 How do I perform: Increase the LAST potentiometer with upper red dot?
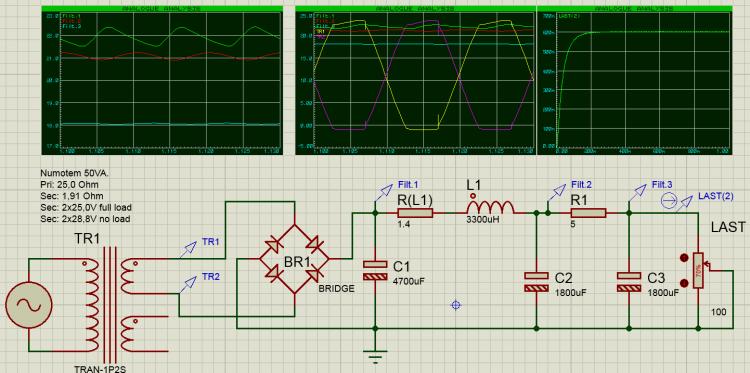(x=684, y=259)
